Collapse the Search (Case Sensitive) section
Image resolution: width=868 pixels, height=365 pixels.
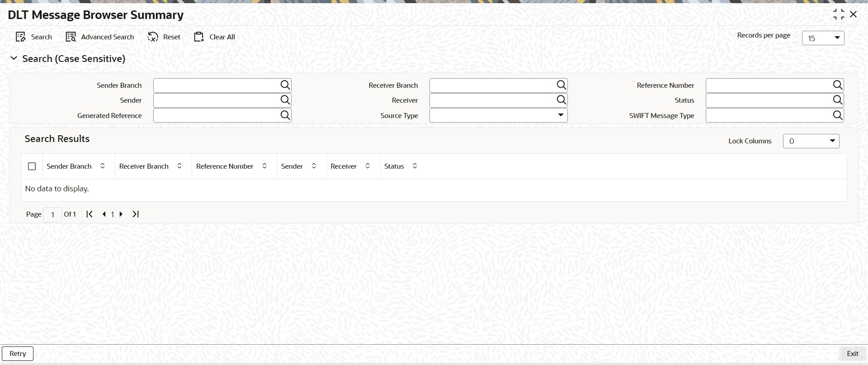coord(14,58)
